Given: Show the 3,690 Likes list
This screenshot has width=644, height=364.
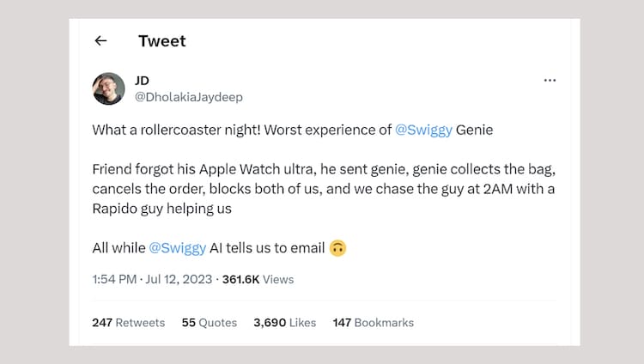Looking at the screenshot, I should click(x=284, y=323).
